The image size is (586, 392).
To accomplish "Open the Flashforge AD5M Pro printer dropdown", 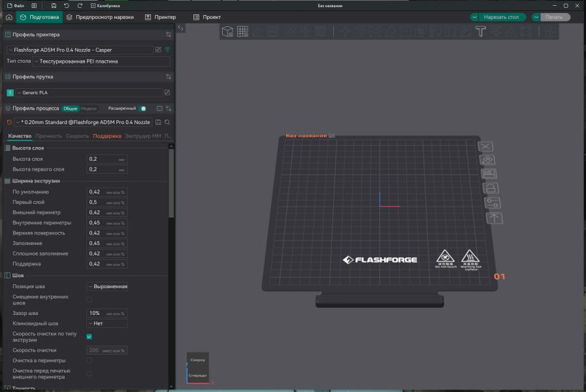I will [x=80, y=50].
